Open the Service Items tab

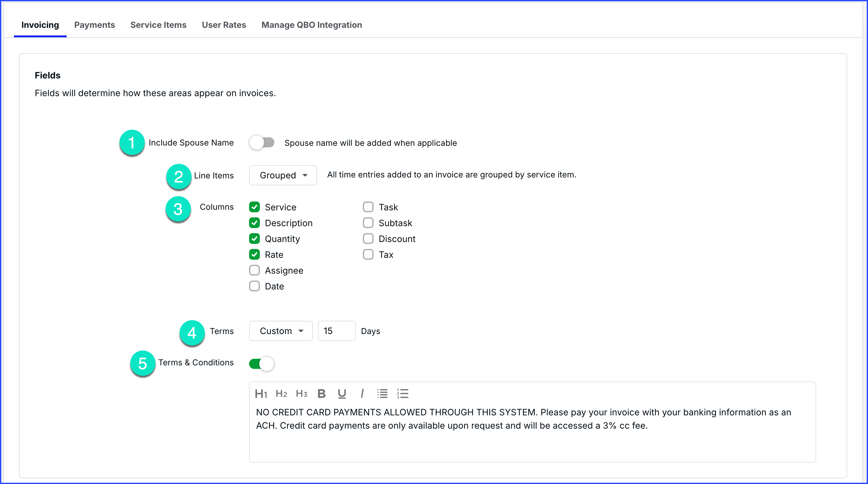158,25
